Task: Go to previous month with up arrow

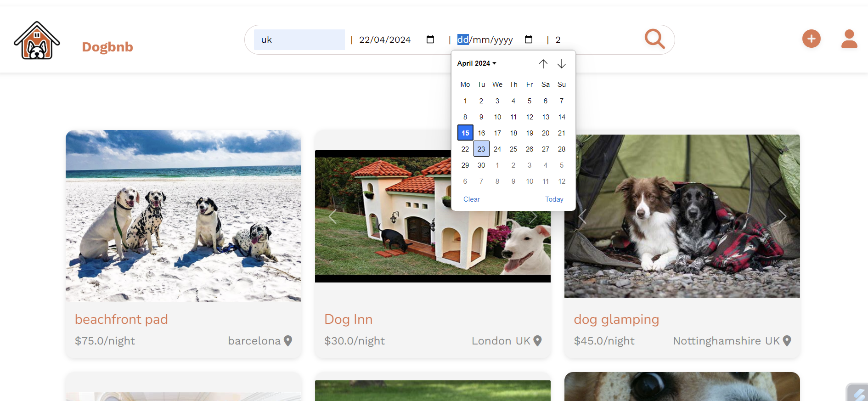Action: tap(543, 64)
